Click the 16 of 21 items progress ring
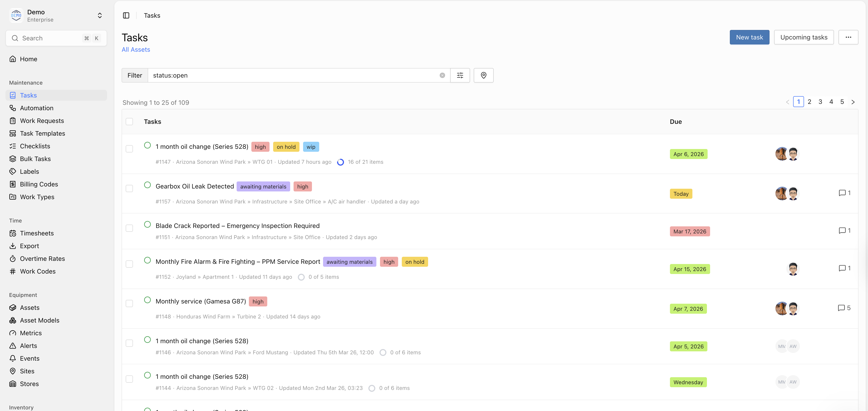Screen dimensions: 868x411 tap(341, 162)
